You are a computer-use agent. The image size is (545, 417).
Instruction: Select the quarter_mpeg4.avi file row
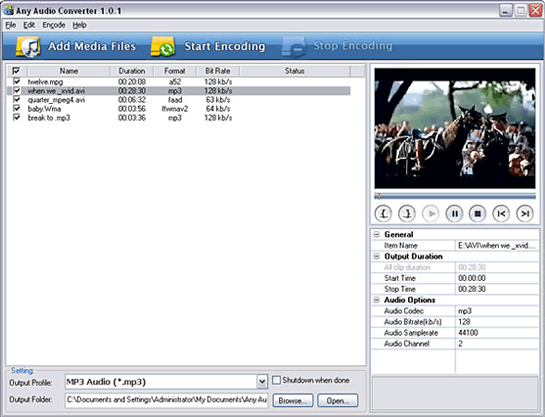tap(179, 100)
